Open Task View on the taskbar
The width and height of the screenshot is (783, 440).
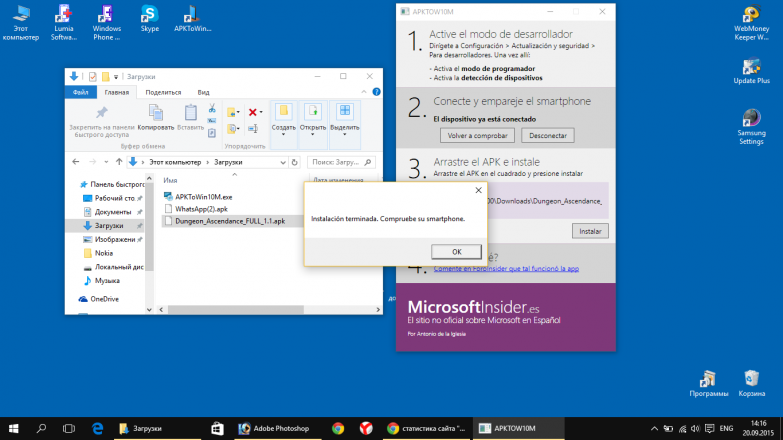click(69, 429)
